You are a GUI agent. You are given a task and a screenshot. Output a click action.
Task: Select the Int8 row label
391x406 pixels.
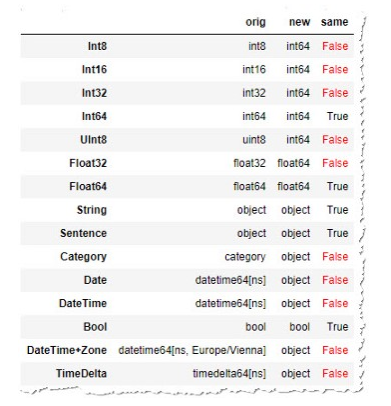[97, 46]
